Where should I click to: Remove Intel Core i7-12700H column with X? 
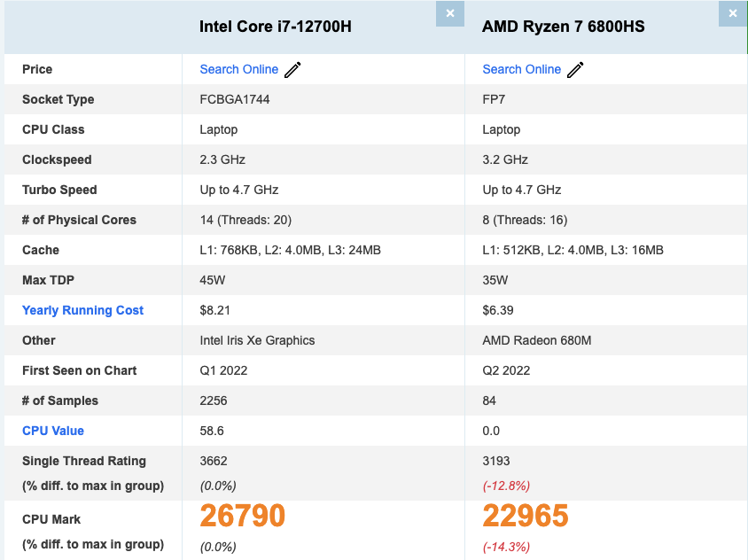click(x=450, y=13)
